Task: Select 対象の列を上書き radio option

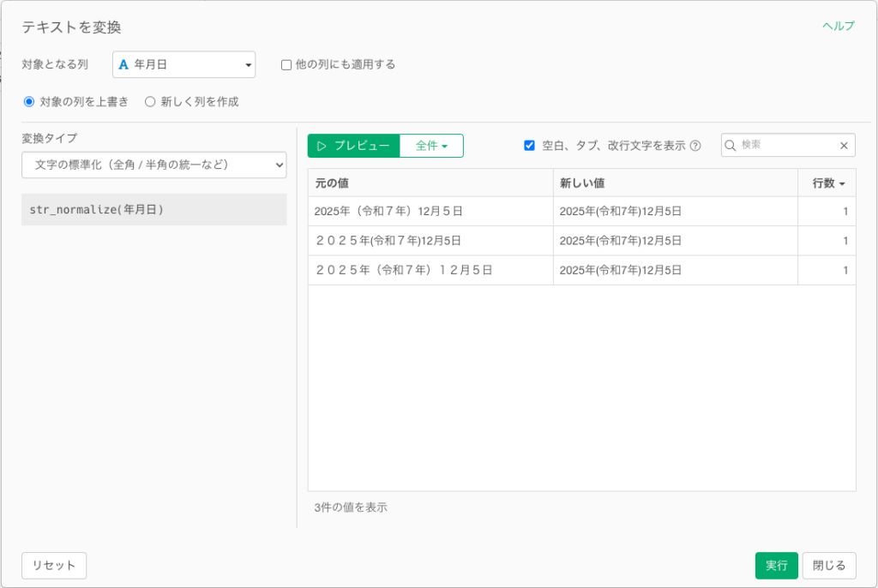Action: [x=29, y=101]
